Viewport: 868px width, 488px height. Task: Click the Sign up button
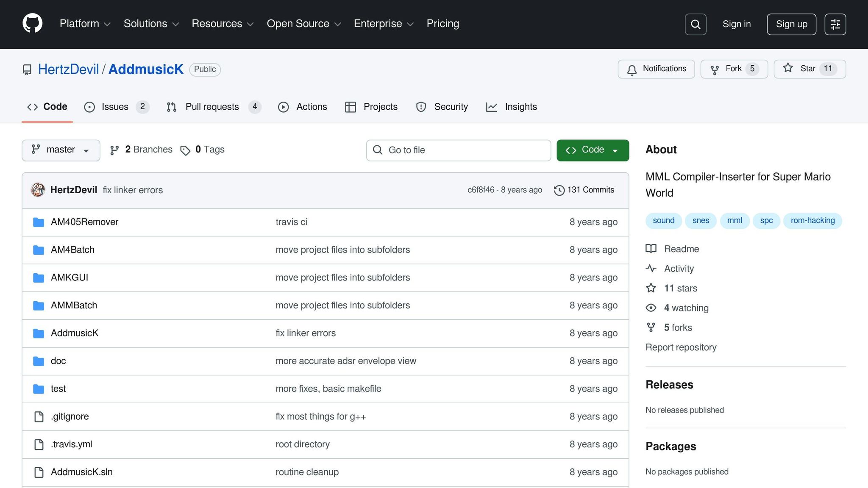[791, 24]
